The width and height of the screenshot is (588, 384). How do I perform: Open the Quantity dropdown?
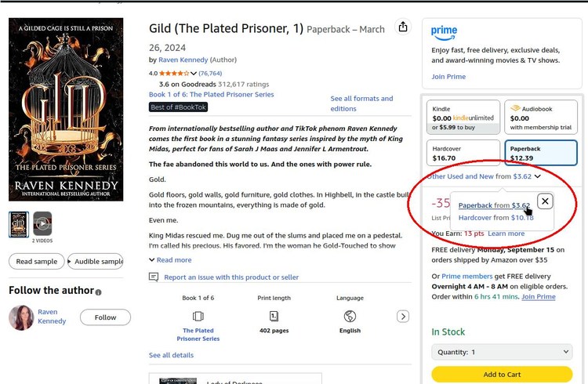click(x=502, y=352)
